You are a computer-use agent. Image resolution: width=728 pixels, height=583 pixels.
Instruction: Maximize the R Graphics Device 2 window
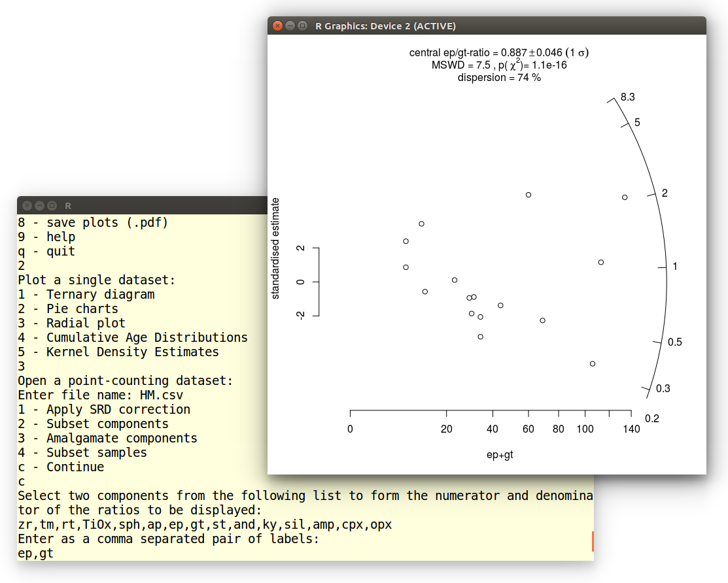[302, 26]
